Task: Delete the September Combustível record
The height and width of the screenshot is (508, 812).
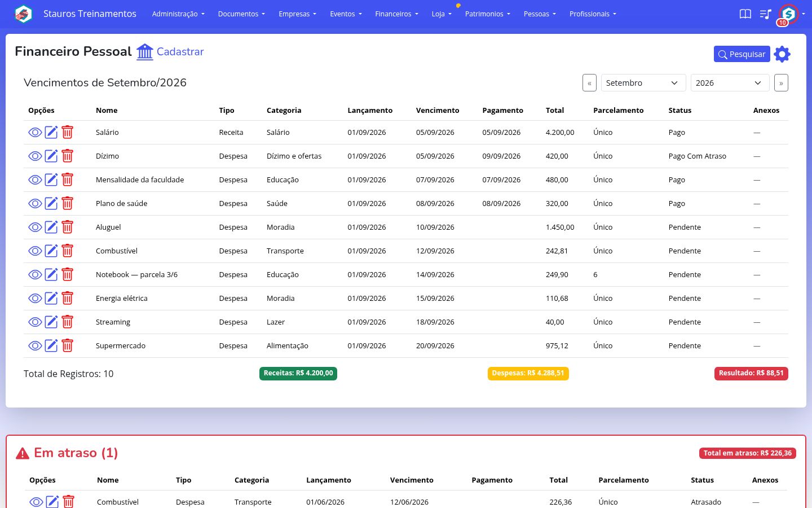Action: click(x=68, y=251)
